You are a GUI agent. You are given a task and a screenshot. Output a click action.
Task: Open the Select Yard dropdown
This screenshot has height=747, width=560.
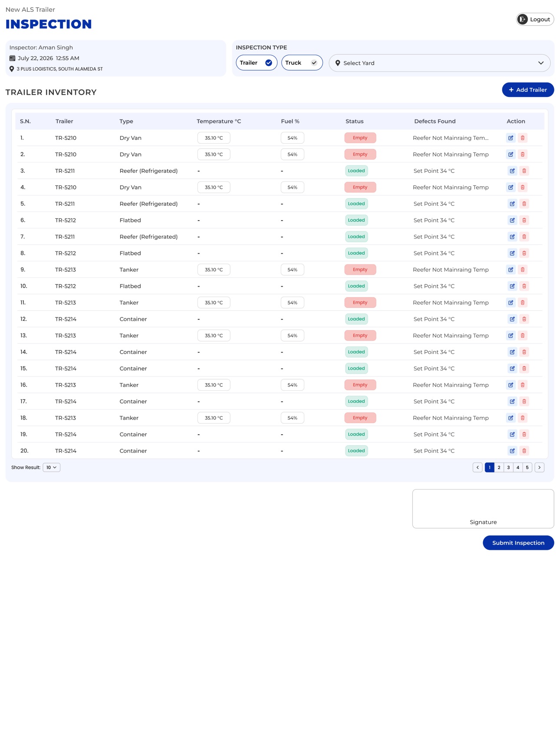coord(439,63)
